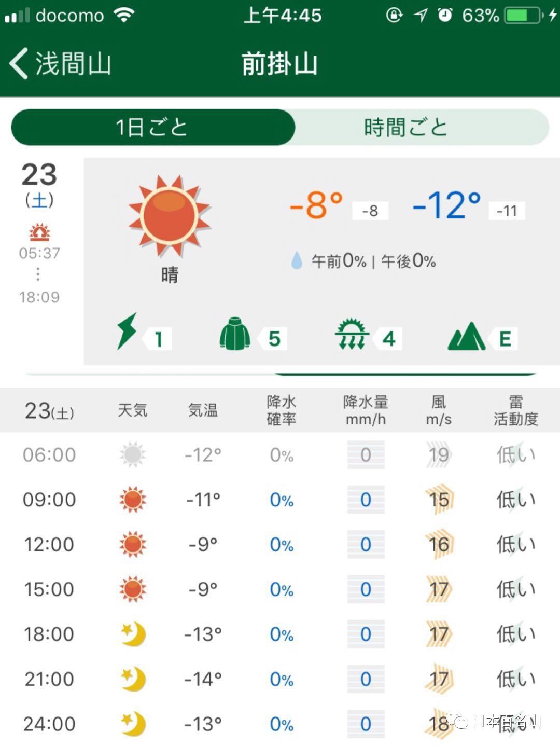Tap the sun icon at 12:00
Viewport: 560px width, 746px height.
[133, 544]
